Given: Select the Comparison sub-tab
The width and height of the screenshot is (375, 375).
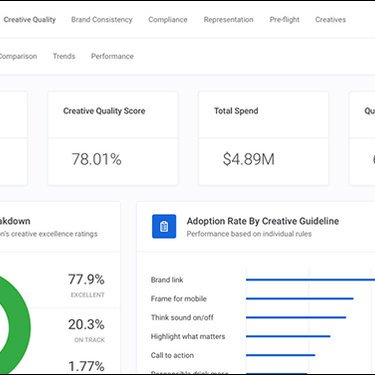Looking at the screenshot, I should [18, 56].
